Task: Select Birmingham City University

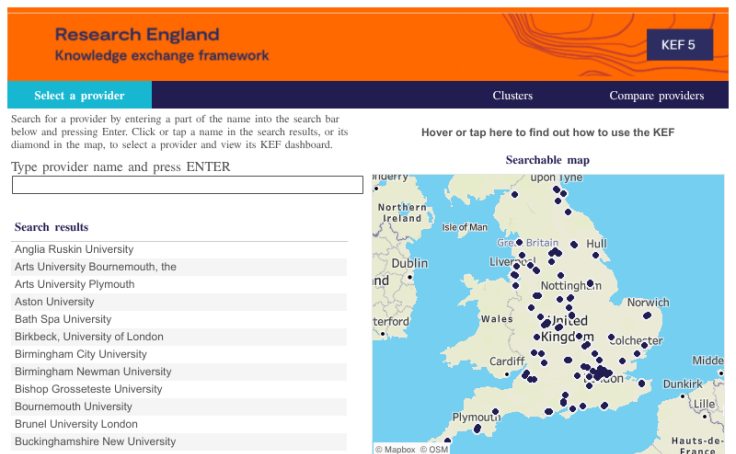Action: 80,354
